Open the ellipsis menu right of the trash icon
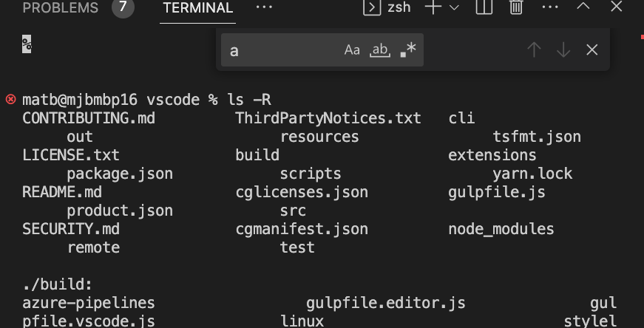Screen dimensions: 644x328 (550, 8)
